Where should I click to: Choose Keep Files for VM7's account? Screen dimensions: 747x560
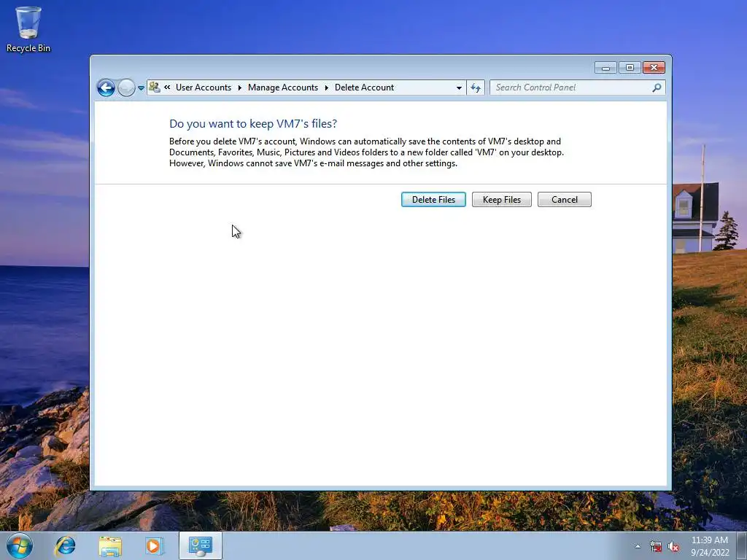(x=502, y=200)
